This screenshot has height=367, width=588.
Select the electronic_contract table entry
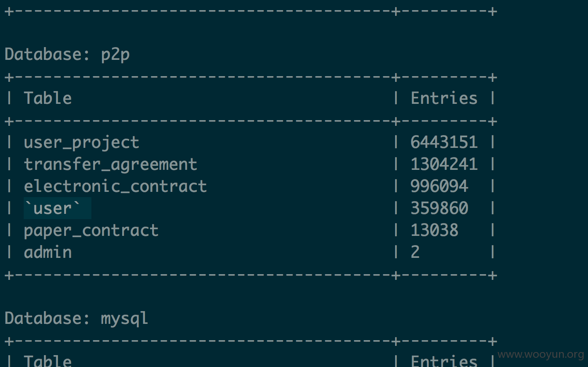pos(115,186)
